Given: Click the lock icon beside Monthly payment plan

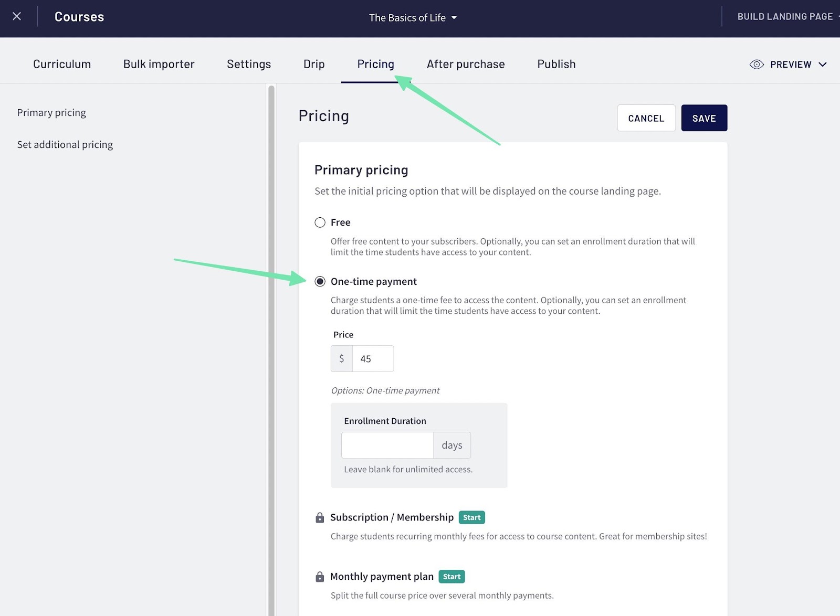Looking at the screenshot, I should click(x=319, y=576).
